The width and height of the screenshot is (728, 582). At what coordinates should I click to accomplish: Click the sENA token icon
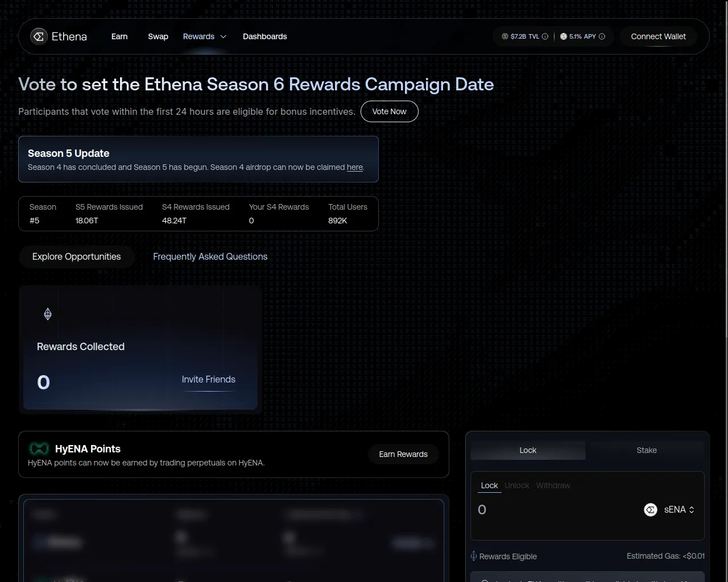[651, 510]
